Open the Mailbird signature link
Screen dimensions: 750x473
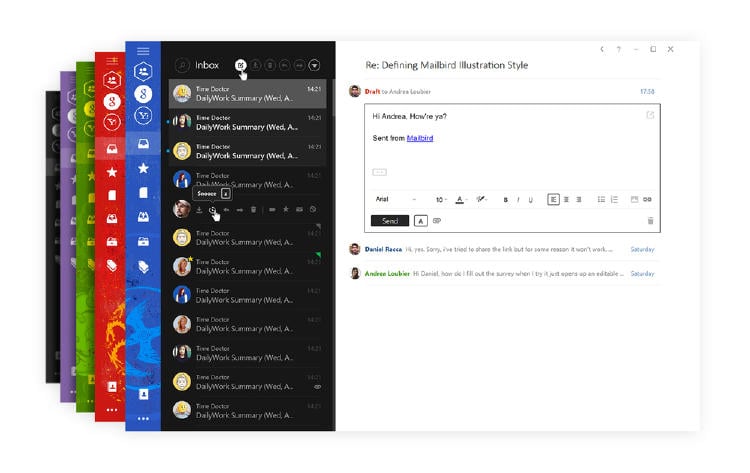420,138
